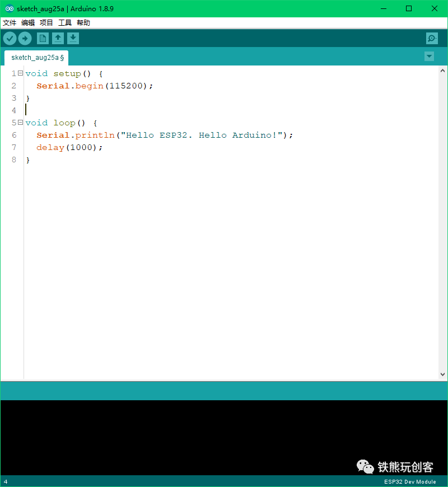Collapse the void loop() code block
Screen dimensions: 448x487
point(21,123)
